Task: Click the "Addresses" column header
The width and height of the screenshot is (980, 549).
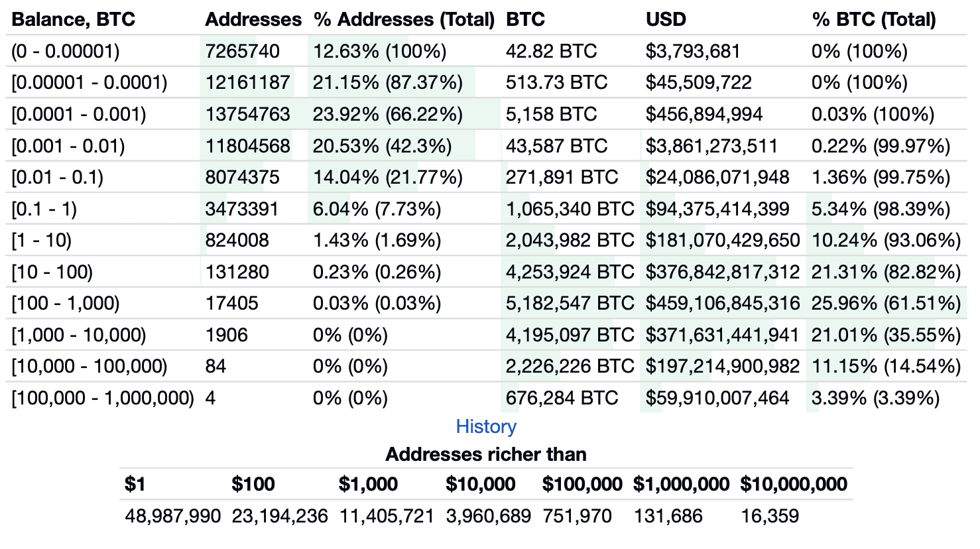Action: [253, 19]
